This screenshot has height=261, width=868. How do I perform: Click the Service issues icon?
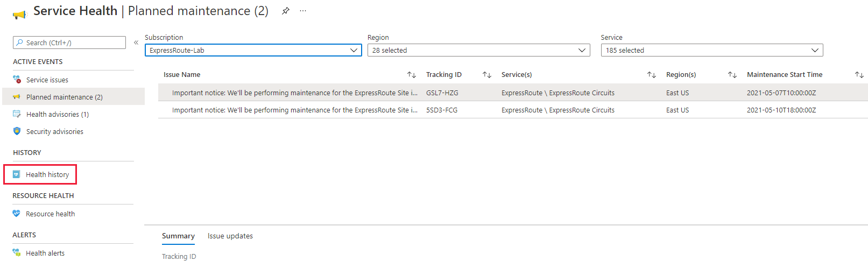point(17,80)
